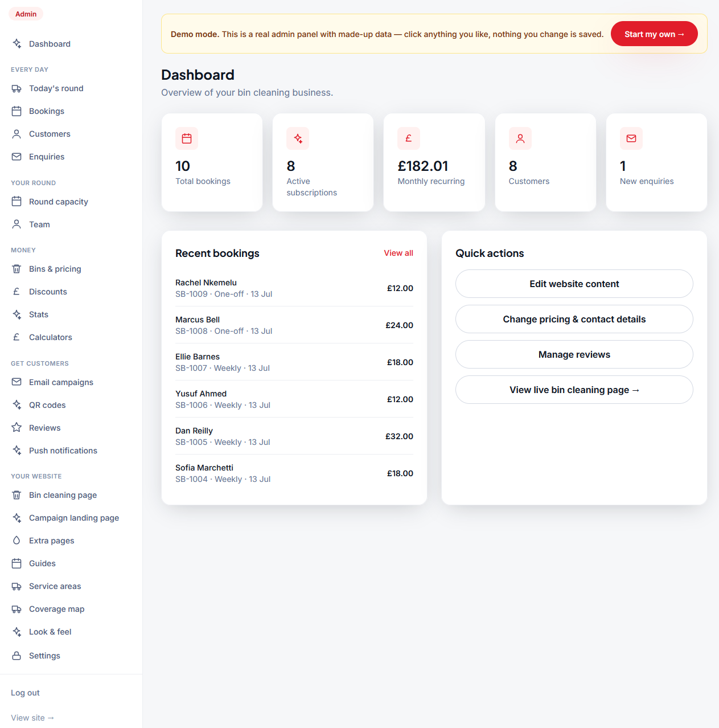Click the sparkle icon on Active subscriptions card
Screen dimensions: 719x728
coord(298,138)
